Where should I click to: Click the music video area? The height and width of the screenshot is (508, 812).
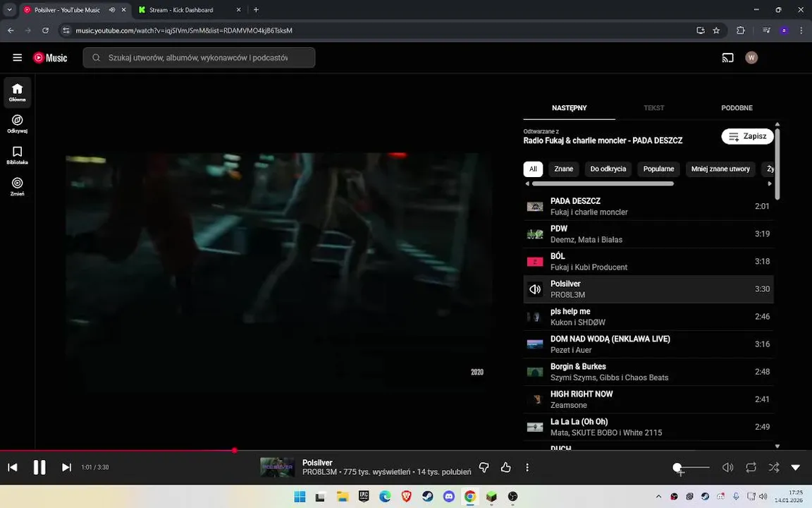click(x=279, y=271)
